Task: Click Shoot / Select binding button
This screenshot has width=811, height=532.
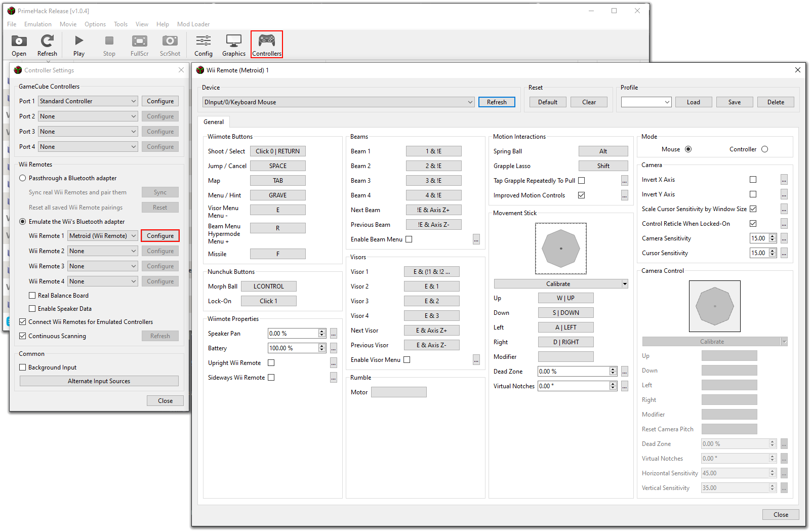Action: [x=278, y=151]
